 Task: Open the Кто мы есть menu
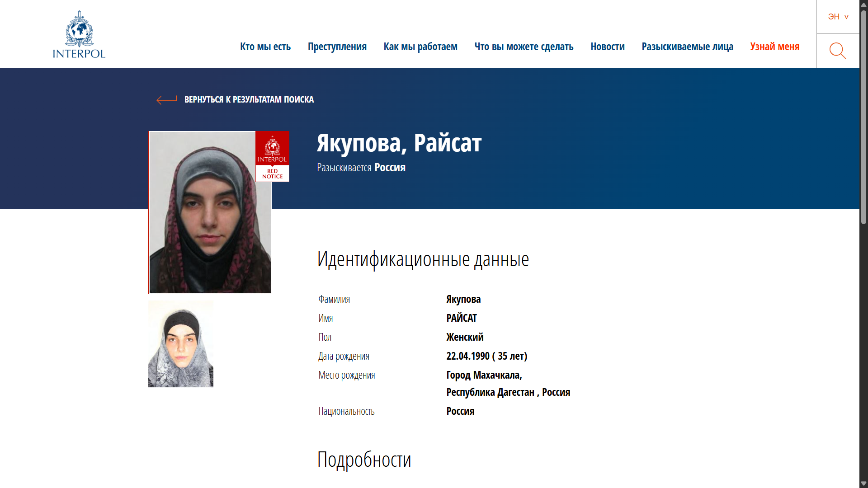[265, 47]
